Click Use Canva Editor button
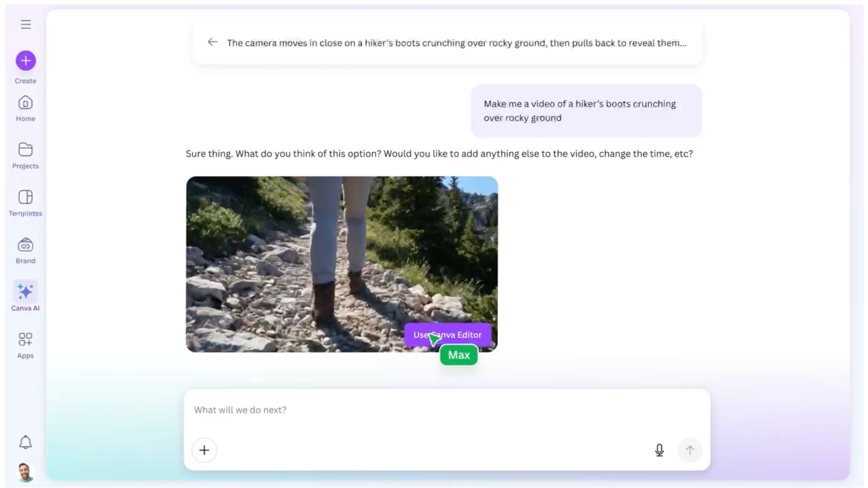Screen dimensions: 868x488 pyautogui.click(x=448, y=335)
